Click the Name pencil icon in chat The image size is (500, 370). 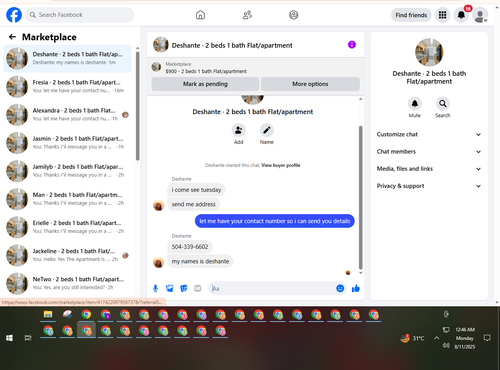pos(267,130)
